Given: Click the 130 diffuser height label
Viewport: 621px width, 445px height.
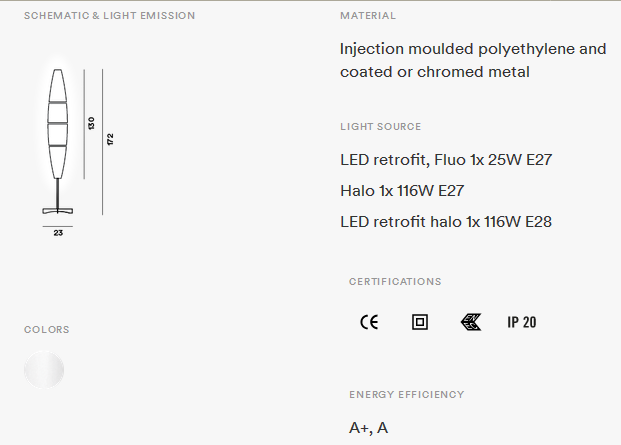Looking at the screenshot, I should (91, 123).
